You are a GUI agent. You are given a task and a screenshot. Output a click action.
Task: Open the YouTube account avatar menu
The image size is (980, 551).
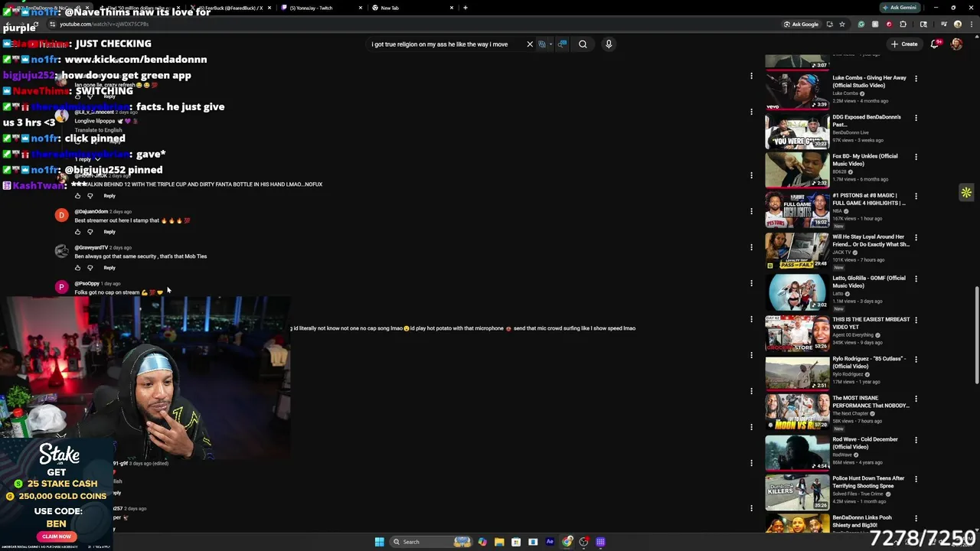pos(956,44)
